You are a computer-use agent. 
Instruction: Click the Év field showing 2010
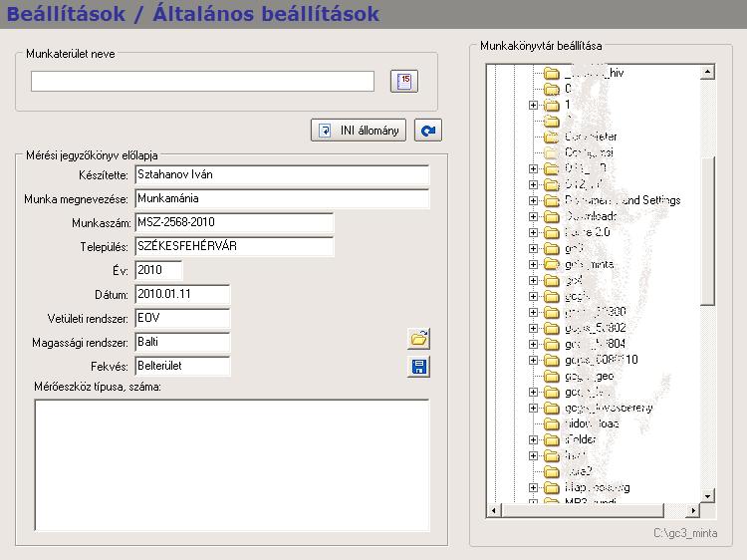coord(158,270)
